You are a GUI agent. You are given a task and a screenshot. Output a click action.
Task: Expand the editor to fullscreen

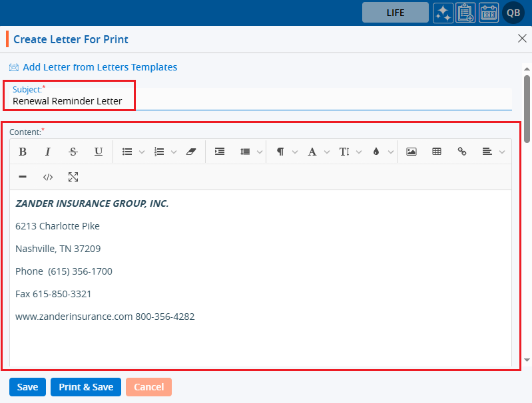pyautogui.click(x=73, y=177)
